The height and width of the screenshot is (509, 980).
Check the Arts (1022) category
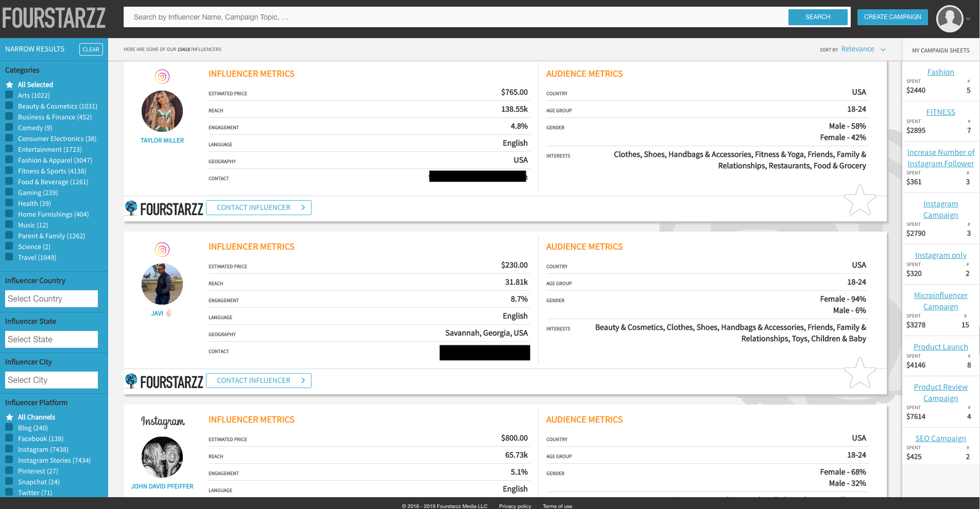9,95
